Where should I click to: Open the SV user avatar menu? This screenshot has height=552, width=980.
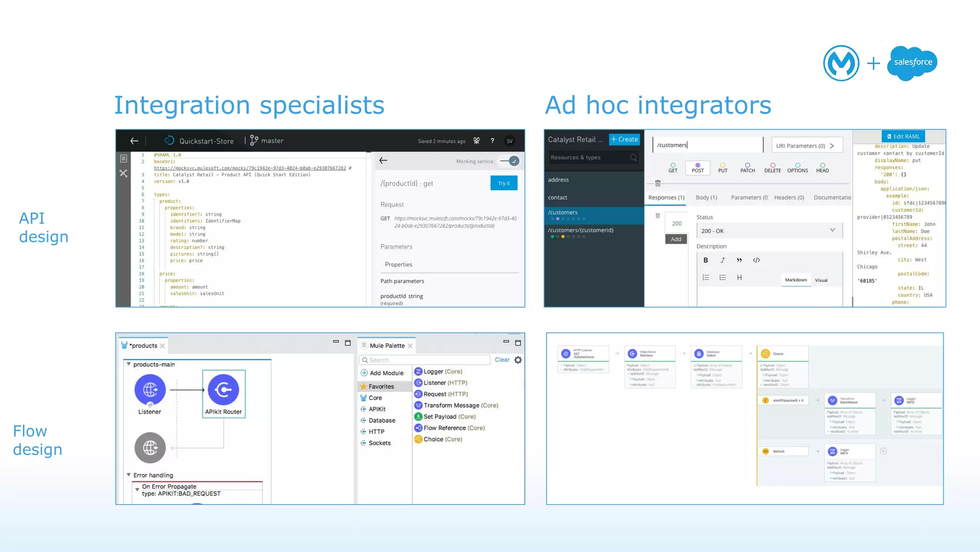(510, 141)
